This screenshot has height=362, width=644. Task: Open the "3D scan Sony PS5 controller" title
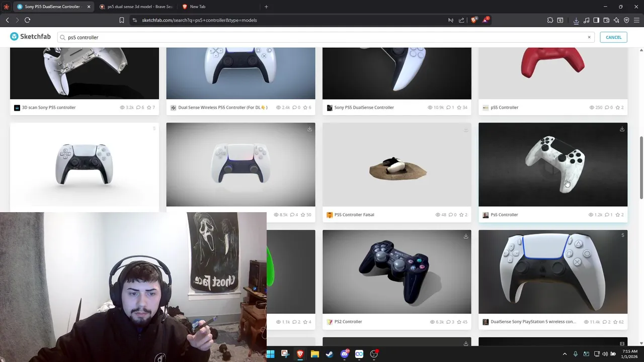coord(49,108)
